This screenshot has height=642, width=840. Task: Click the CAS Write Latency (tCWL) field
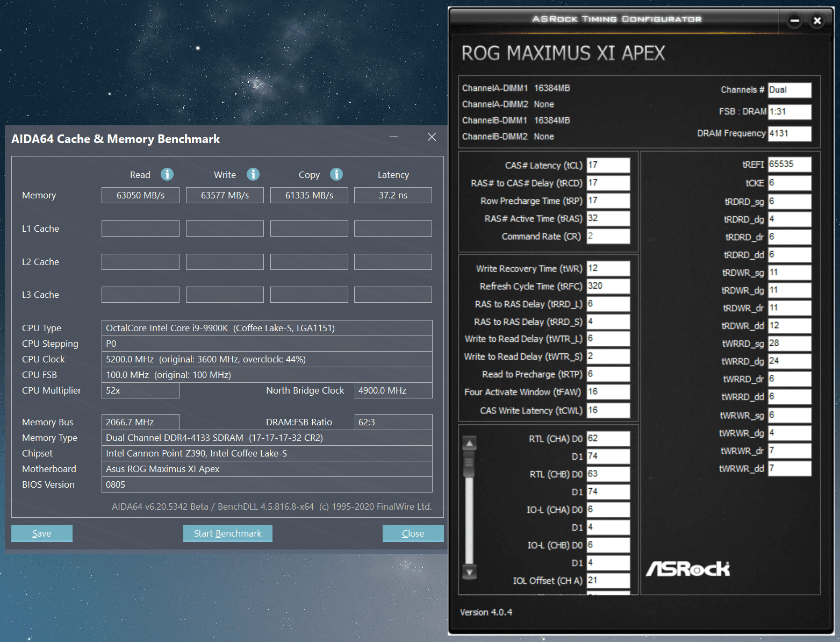[608, 410]
